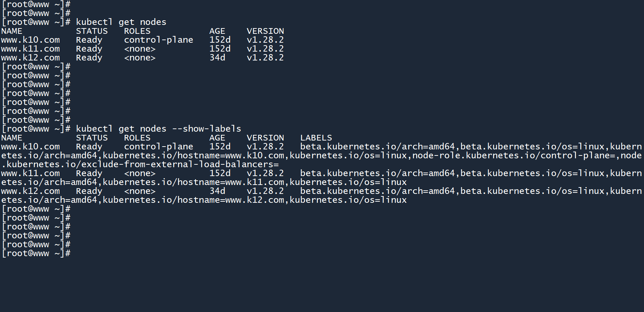644x312 pixels.
Task: Click the STATUS header in the first table
Action: click(x=91, y=31)
